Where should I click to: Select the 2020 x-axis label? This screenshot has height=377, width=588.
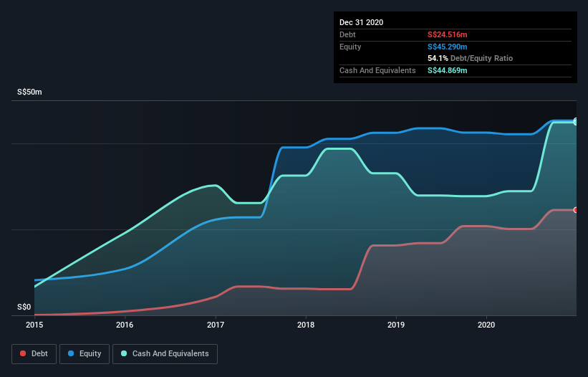(x=486, y=325)
